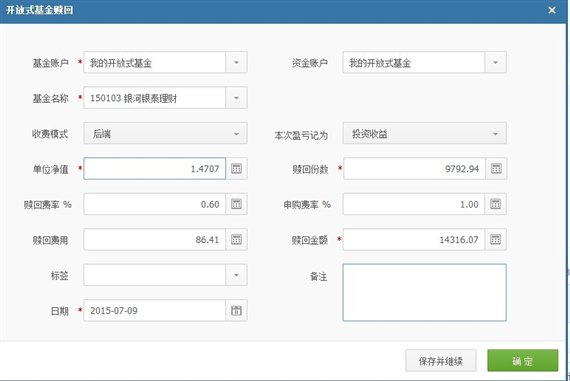Image resolution: width=570 pixels, height=381 pixels.
Task: Expand the 标签 dropdown arrow
Action: tap(236, 275)
